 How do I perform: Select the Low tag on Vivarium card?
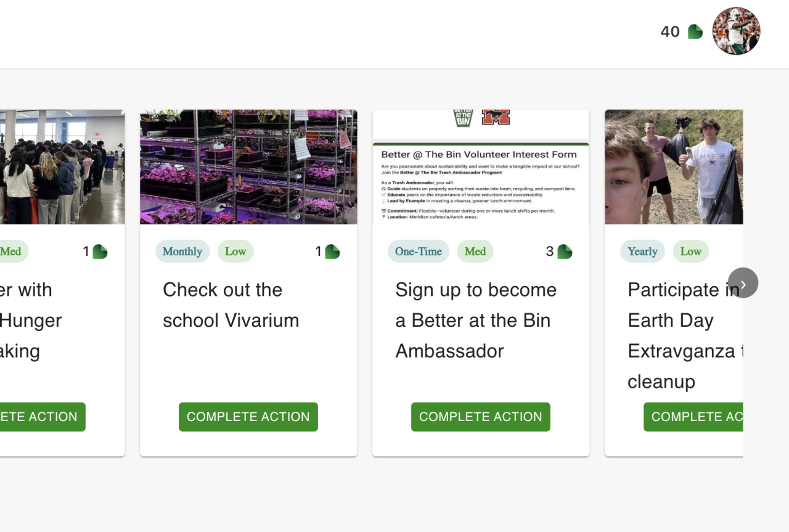click(x=235, y=252)
